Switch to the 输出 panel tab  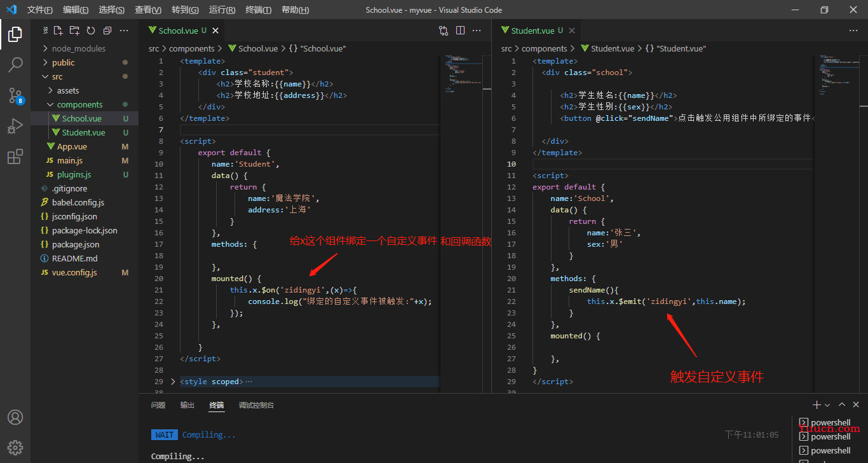[187, 405]
